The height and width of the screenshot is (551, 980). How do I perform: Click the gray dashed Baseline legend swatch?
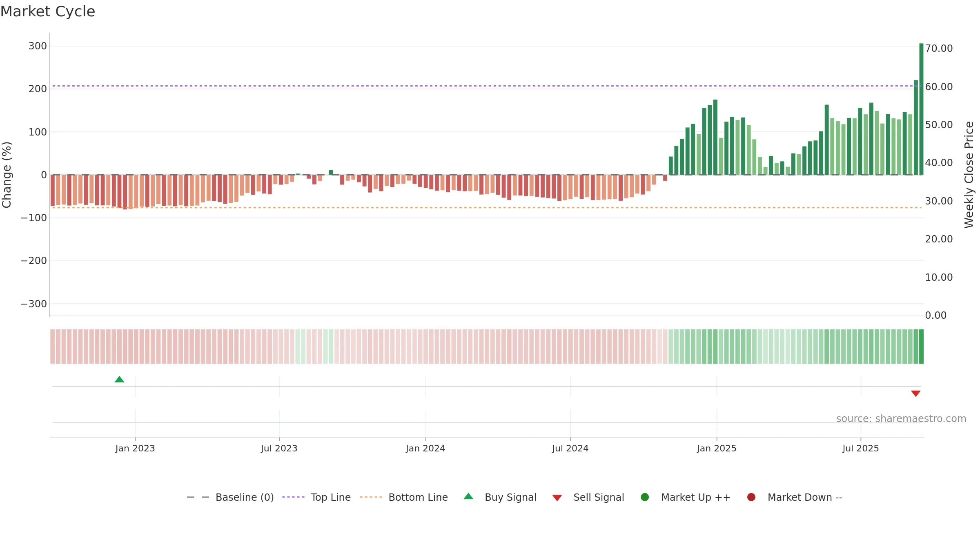[198, 497]
